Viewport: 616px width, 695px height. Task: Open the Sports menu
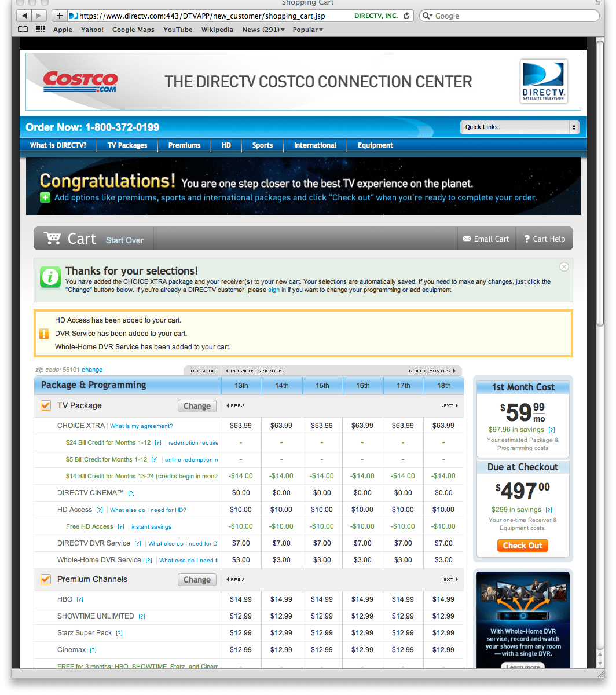pos(262,145)
